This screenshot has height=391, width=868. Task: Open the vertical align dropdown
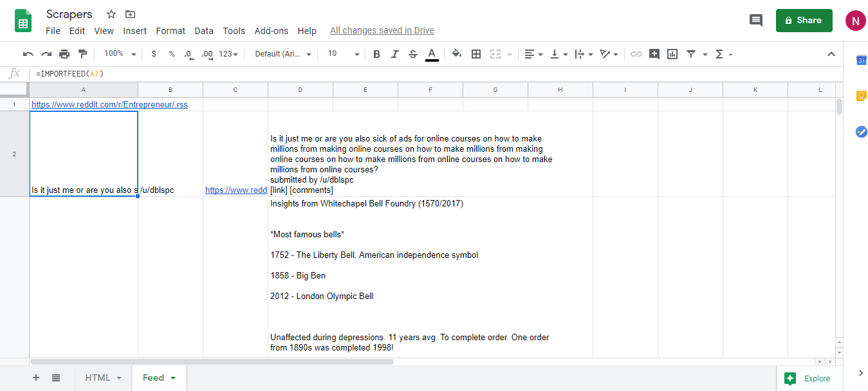pos(559,54)
